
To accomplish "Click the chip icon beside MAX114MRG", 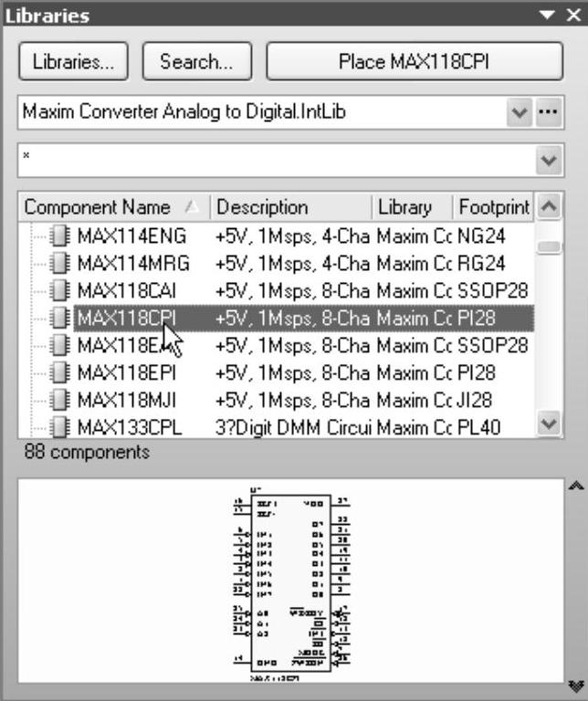I will [60, 263].
